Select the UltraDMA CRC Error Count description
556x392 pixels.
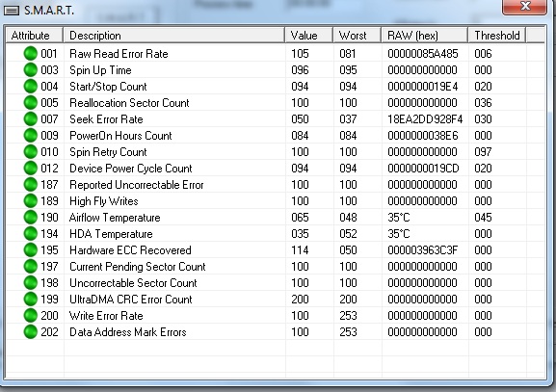(131, 300)
